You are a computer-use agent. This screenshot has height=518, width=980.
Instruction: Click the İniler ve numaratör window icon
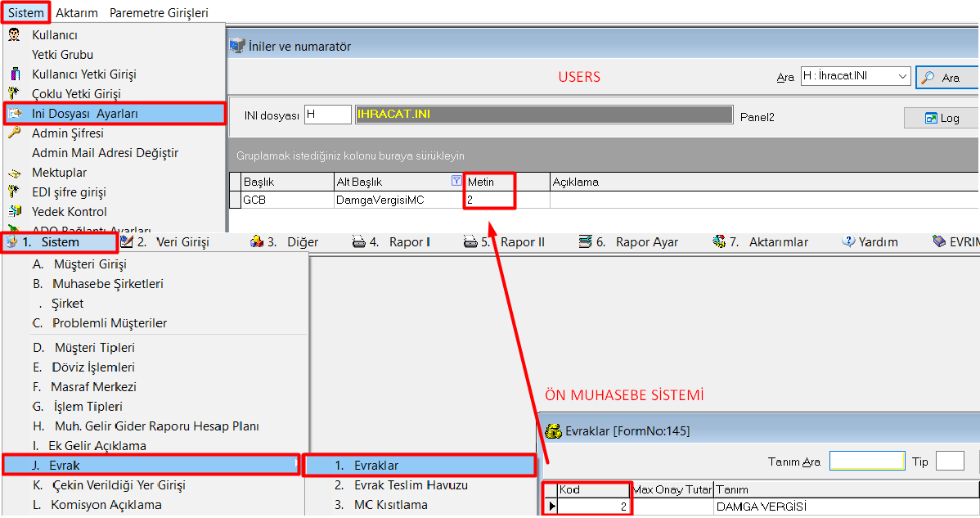[237, 46]
